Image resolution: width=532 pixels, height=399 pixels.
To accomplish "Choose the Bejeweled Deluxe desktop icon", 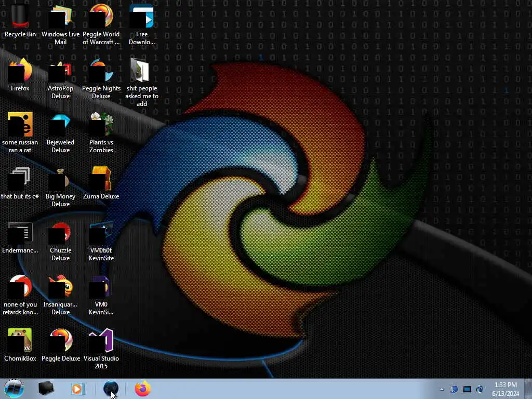I will click(60, 132).
